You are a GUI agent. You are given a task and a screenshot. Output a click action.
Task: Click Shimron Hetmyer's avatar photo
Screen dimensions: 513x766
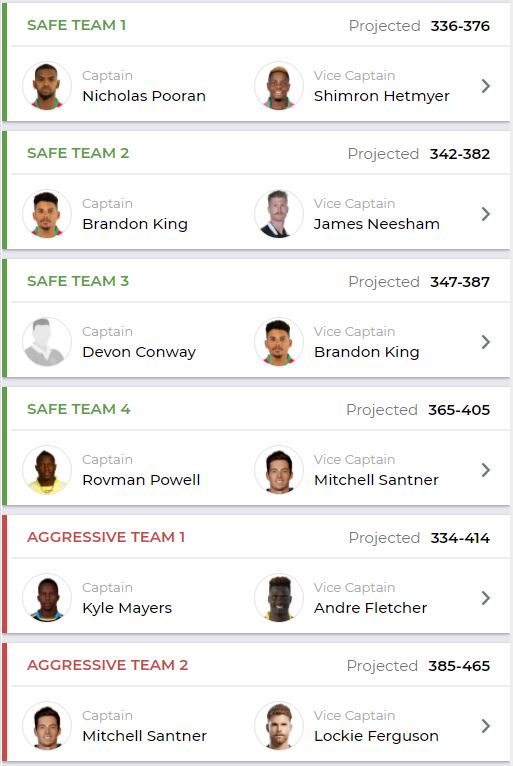[279, 86]
